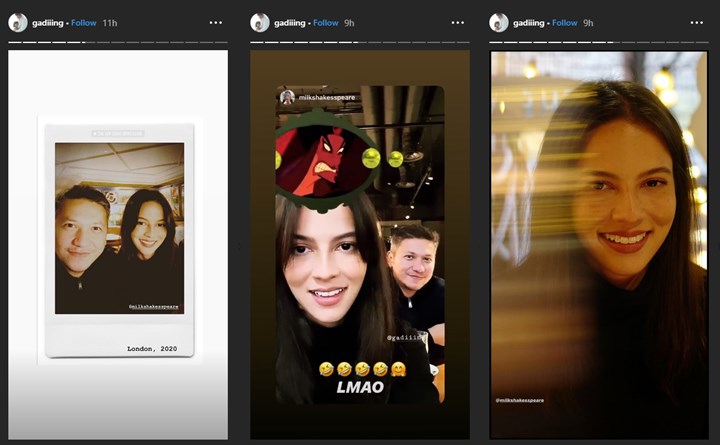Open gadiiing username link in right story header

[x=530, y=22]
